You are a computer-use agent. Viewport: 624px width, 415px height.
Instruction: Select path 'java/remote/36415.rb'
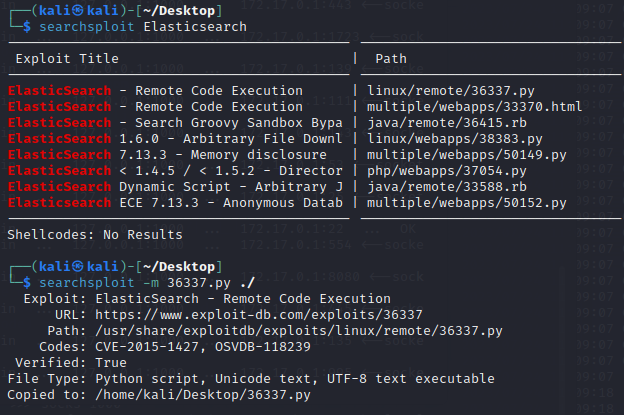447,123
